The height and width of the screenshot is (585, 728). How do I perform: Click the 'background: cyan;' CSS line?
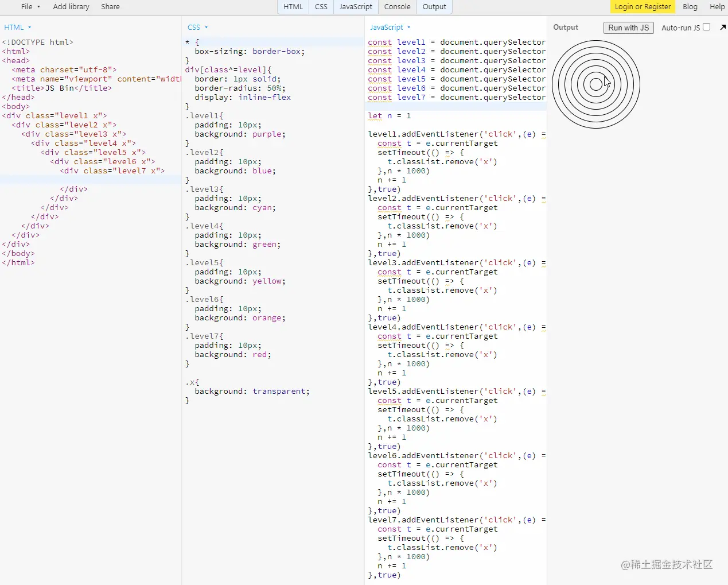[x=235, y=208]
